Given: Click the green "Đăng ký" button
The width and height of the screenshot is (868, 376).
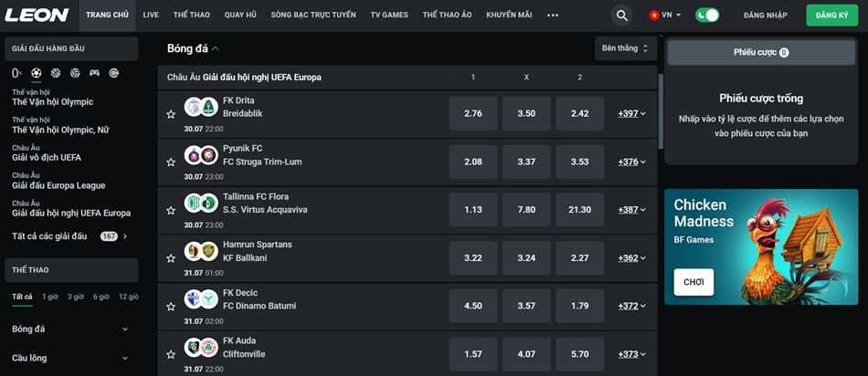Looking at the screenshot, I should point(831,16).
